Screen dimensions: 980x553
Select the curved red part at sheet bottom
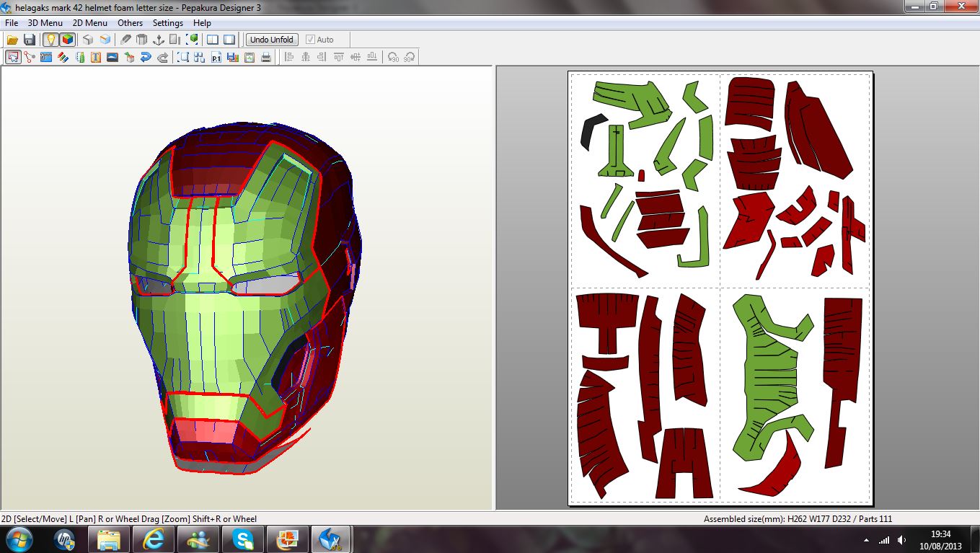tap(772, 470)
